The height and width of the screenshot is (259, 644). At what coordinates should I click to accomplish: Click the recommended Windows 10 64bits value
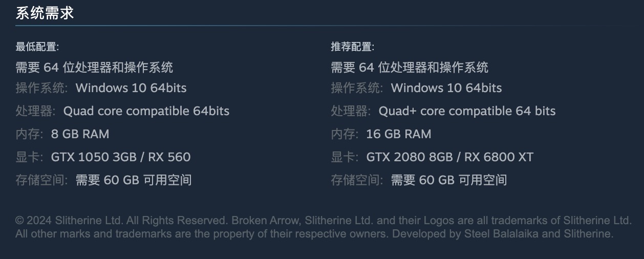(446, 88)
